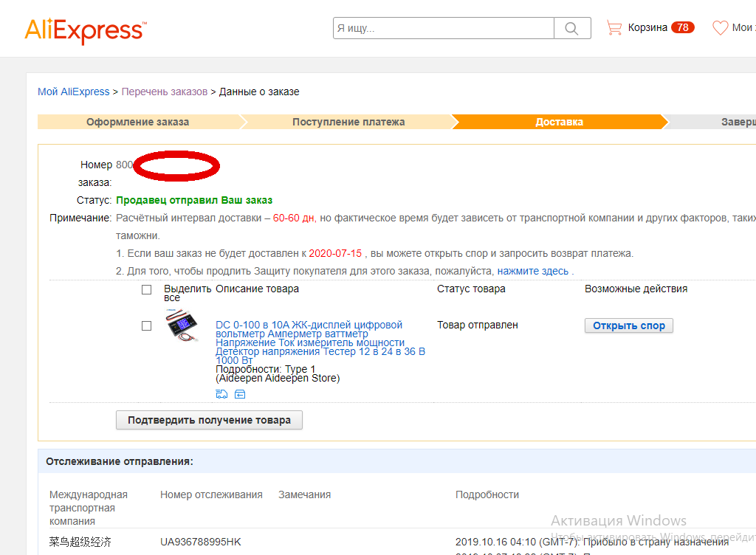Click the AliExpress logo
The height and width of the screenshot is (555, 756).
coord(86,31)
